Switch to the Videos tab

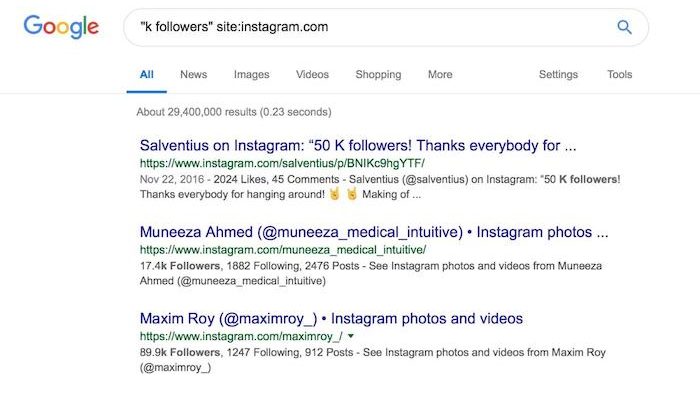tap(312, 75)
